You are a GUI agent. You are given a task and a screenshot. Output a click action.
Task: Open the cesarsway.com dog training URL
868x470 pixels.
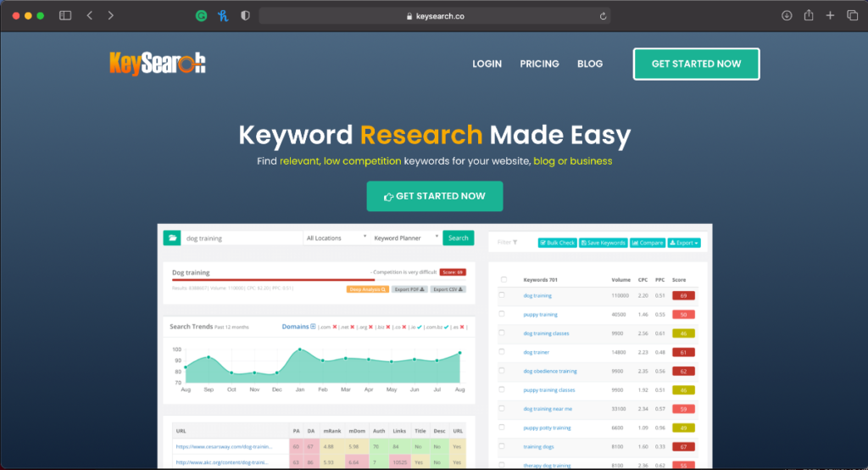tap(224, 446)
